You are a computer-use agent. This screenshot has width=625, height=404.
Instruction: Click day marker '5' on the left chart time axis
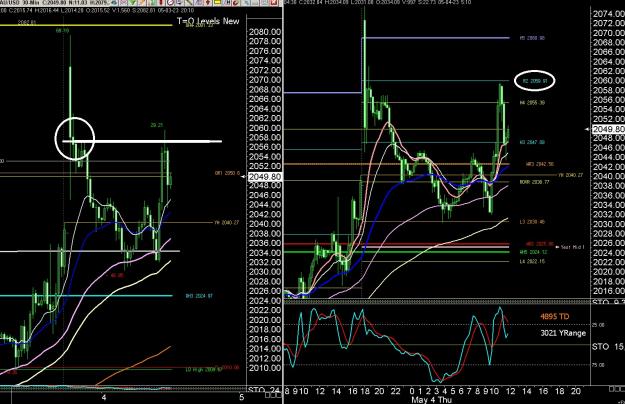[x=241, y=397]
